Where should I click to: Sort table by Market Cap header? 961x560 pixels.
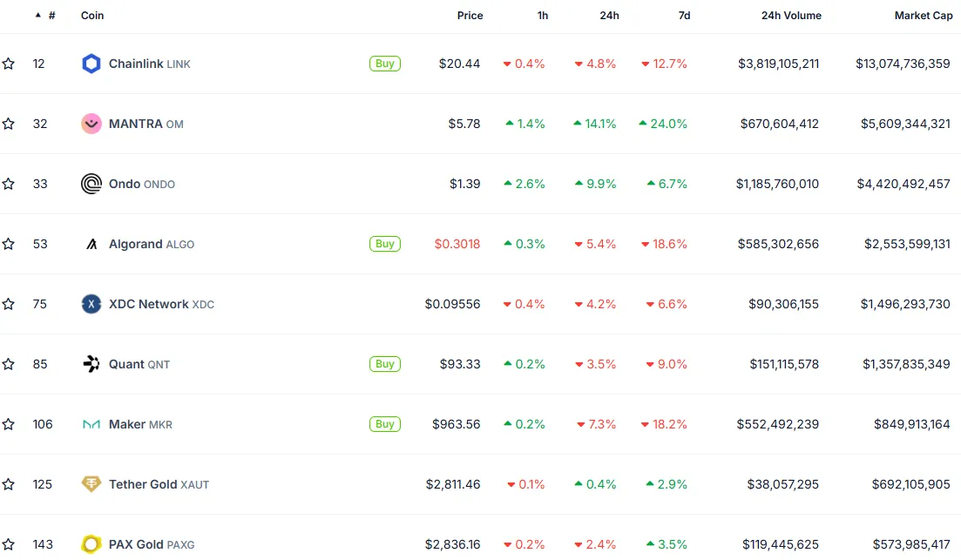pyautogui.click(x=923, y=16)
